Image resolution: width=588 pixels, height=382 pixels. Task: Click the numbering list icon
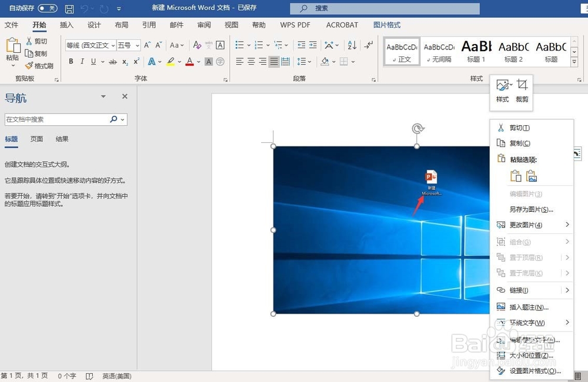point(259,45)
